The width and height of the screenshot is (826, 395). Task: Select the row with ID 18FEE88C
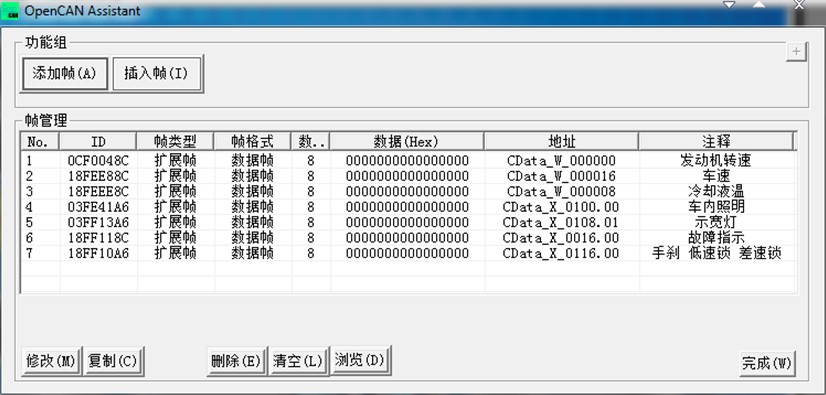(x=408, y=176)
